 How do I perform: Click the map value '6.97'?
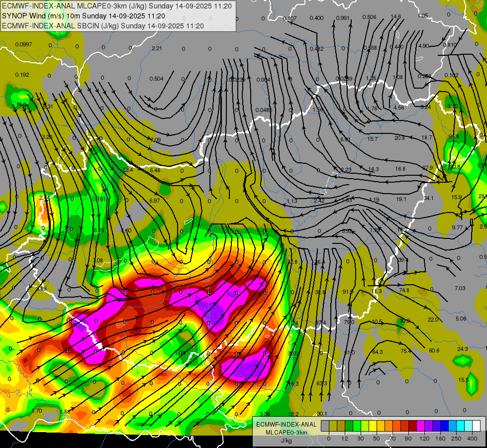154,201
